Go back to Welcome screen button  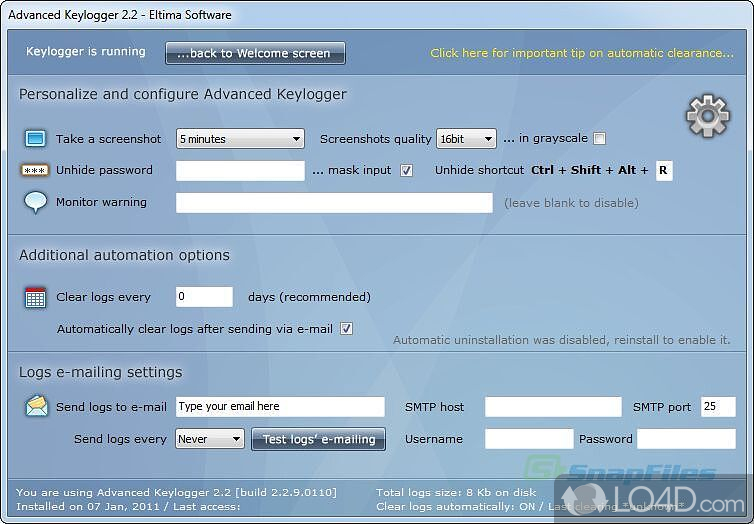point(255,53)
